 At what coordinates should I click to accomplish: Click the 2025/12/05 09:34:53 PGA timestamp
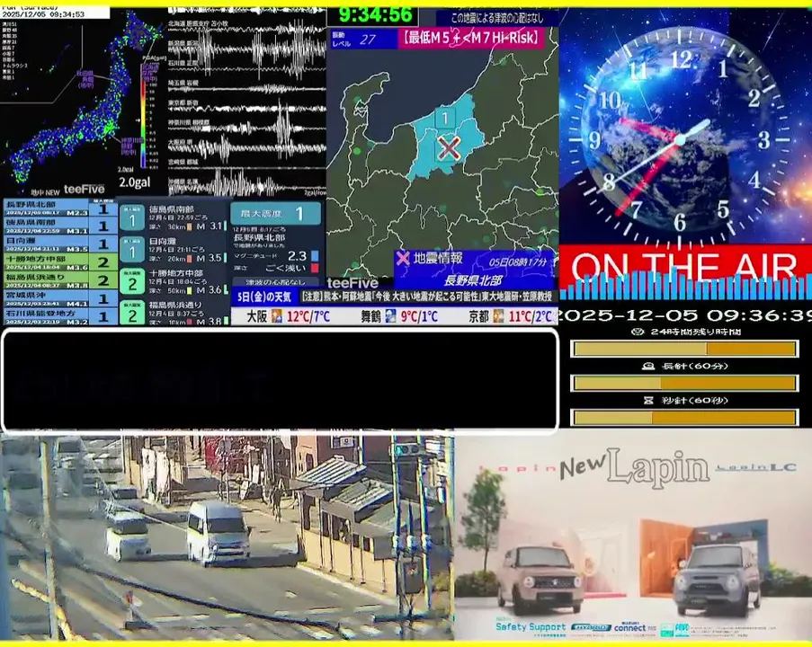[x=43, y=14]
